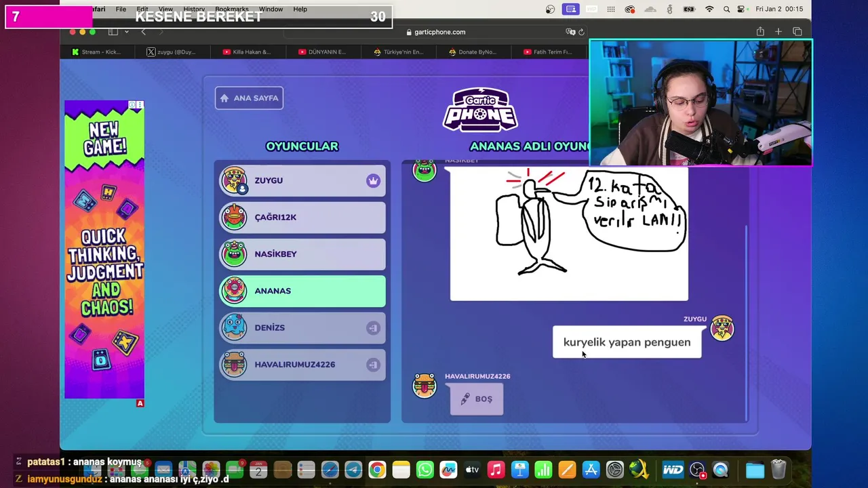868x488 pixels.
Task: Open the Window menu
Action: pyautogui.click(x=271, y=9)
